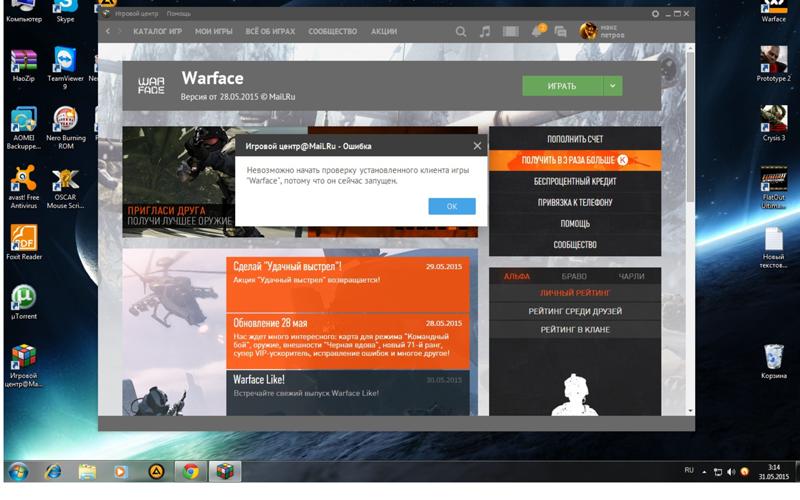
Task: Open the Warface Like! news item
Action: tap(347, 392)
